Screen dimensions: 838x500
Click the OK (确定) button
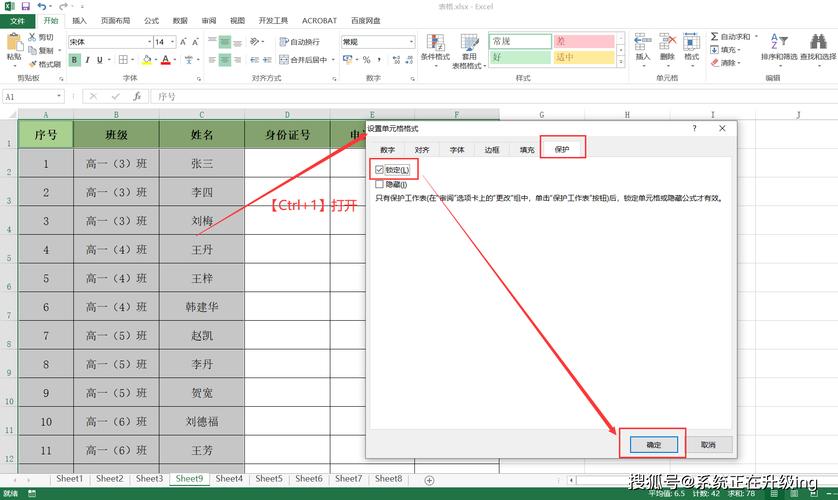(653, 444)
